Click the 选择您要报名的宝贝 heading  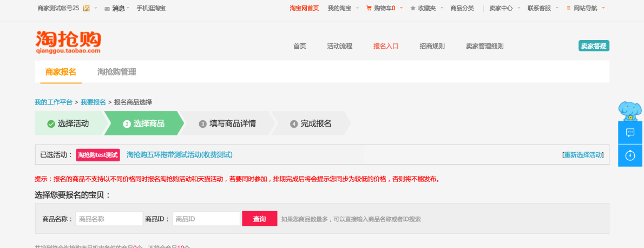coord(73,195)
